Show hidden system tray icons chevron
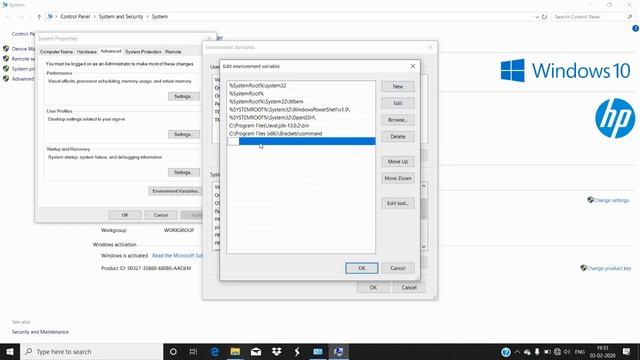 (517, 352)
